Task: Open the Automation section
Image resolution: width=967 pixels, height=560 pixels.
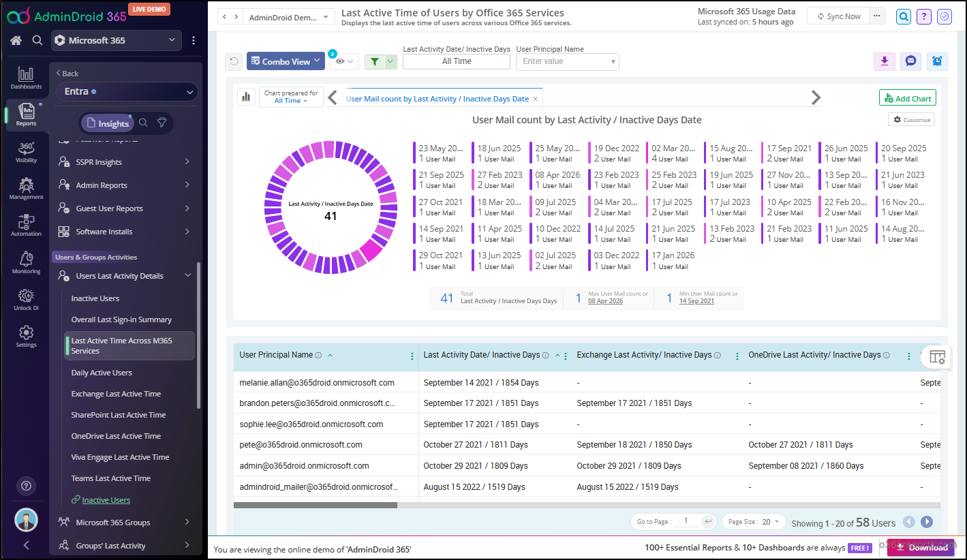Action: (26, 225)
